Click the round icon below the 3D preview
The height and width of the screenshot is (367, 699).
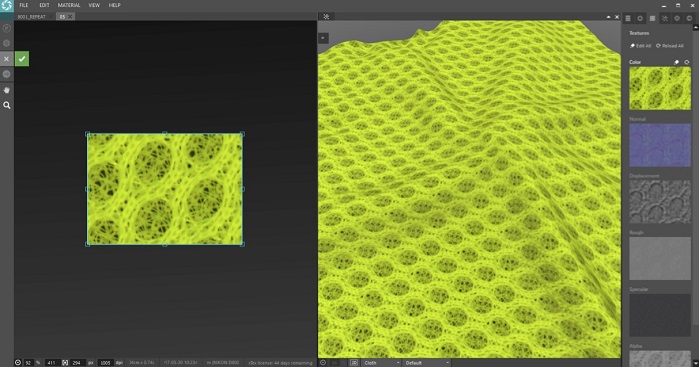click(323, 363)
